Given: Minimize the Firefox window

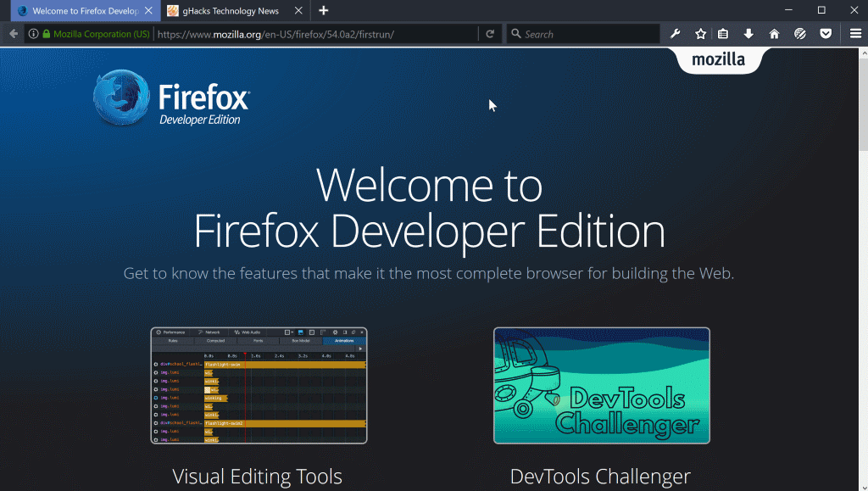Looking at the screenshot, I should (788, 10).
